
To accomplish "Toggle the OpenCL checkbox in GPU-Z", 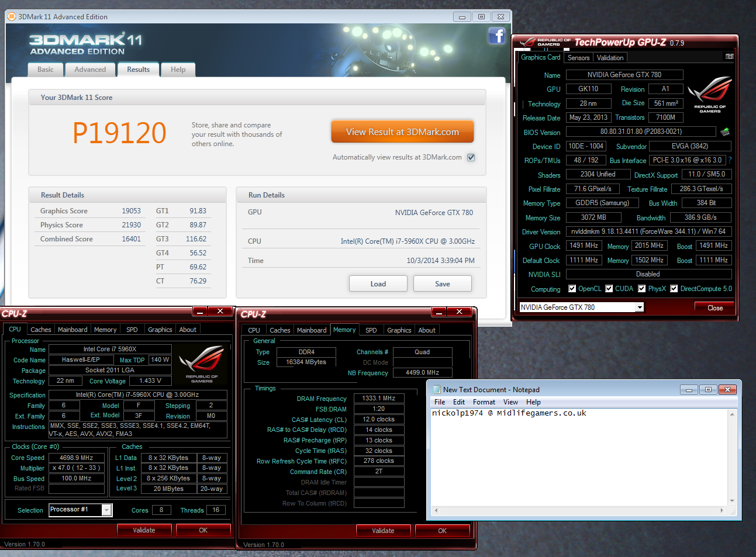I will (x=572, y=289).
